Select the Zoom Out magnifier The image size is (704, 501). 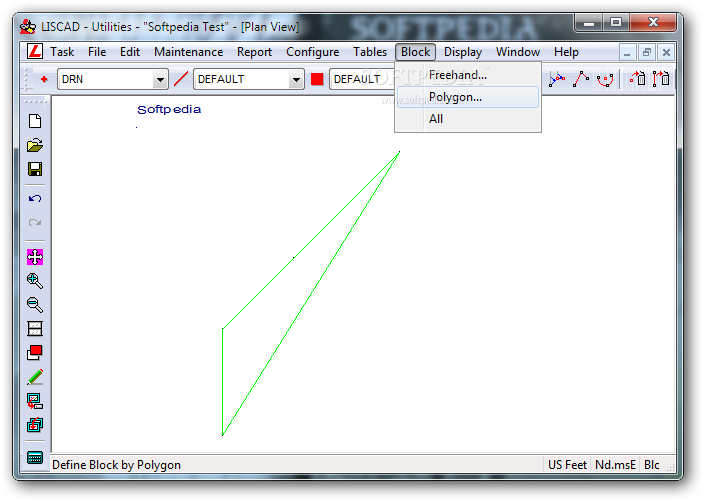pyautogui.click(x=35, y=305)
